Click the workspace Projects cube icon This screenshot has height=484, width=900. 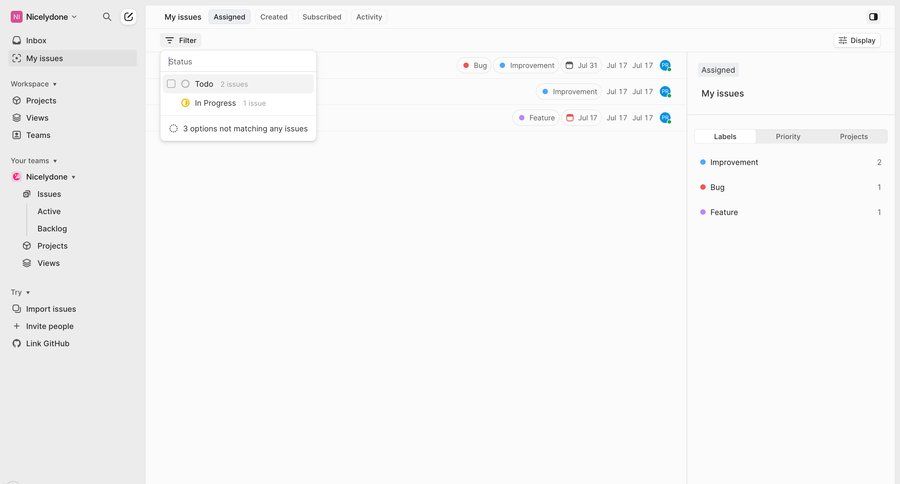17,100
